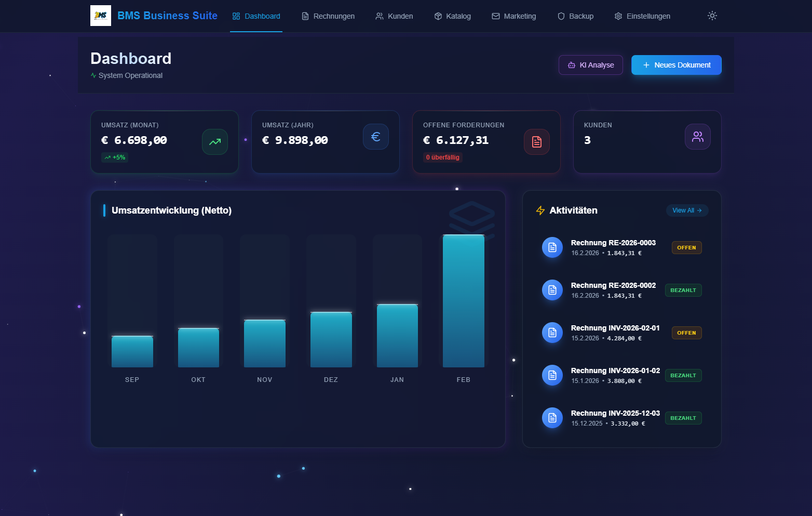
Task: Select the FEB bar in the revenue chart
Action: pyautogui.click(x=464, y=301)
